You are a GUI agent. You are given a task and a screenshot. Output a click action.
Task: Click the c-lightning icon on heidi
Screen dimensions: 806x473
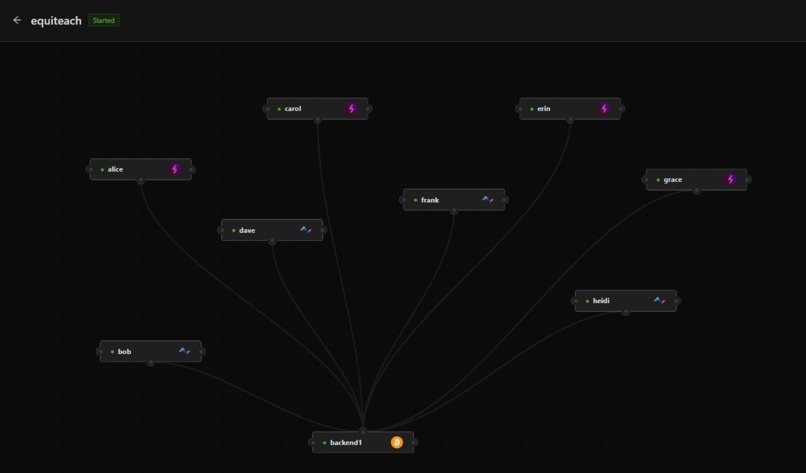pyautogui.click(x=660, y=300)
